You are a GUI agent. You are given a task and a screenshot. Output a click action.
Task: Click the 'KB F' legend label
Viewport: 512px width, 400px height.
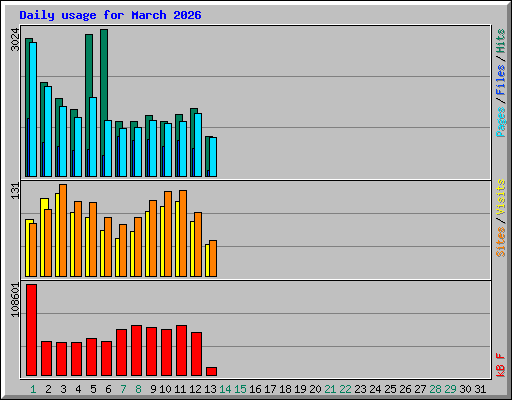click(x=501, y=365)
